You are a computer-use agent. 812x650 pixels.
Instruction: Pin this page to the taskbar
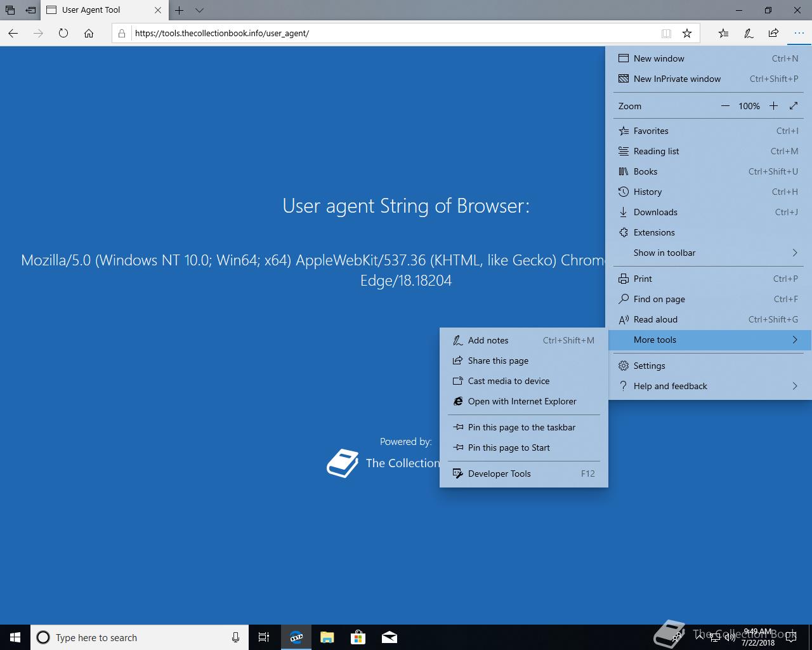click(x=524, y=427)
